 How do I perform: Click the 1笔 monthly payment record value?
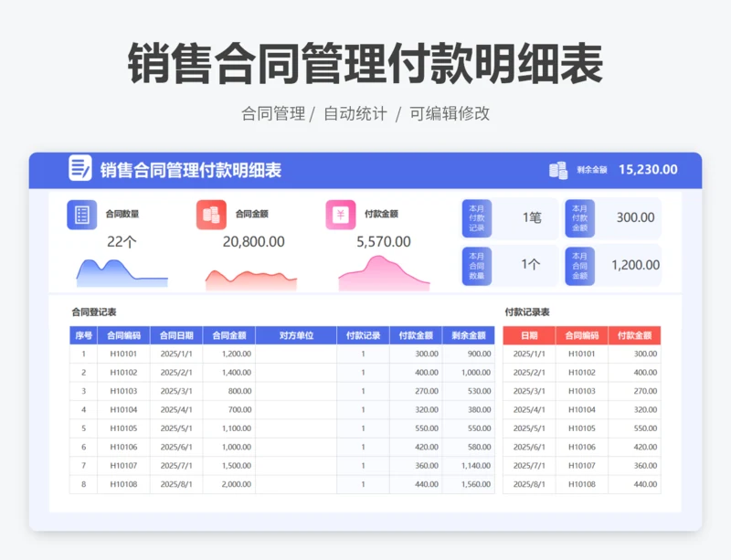tap(532, 217)
